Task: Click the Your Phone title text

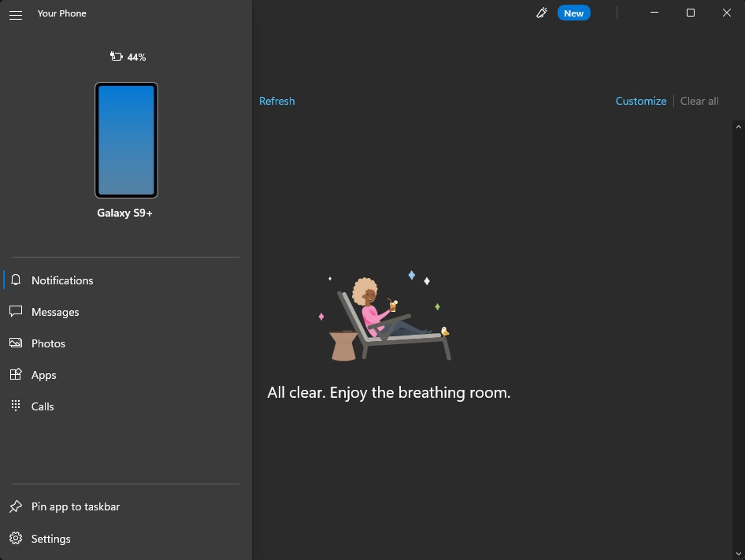Action: (x=61, y=13)
